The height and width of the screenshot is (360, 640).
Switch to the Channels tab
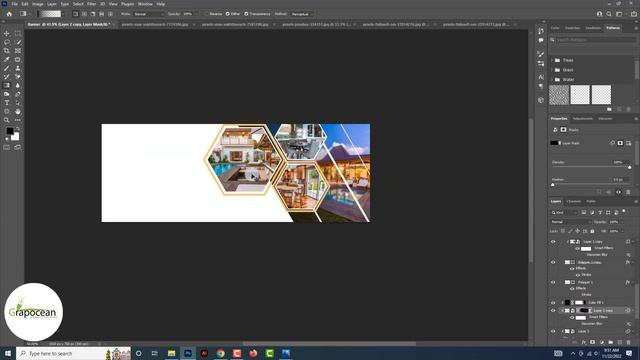573,201
